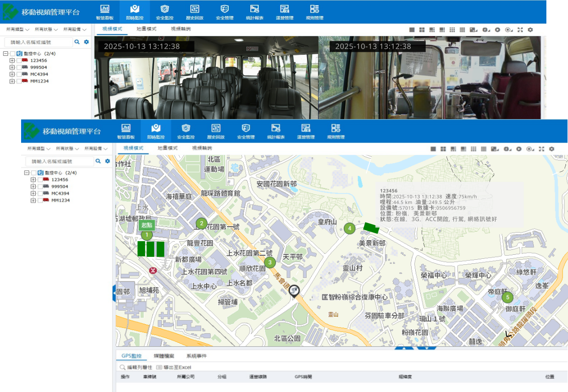Viewport: 568px width, 392px height.
Task: Click the search input field in the front window sidebar
Action: 59,161
